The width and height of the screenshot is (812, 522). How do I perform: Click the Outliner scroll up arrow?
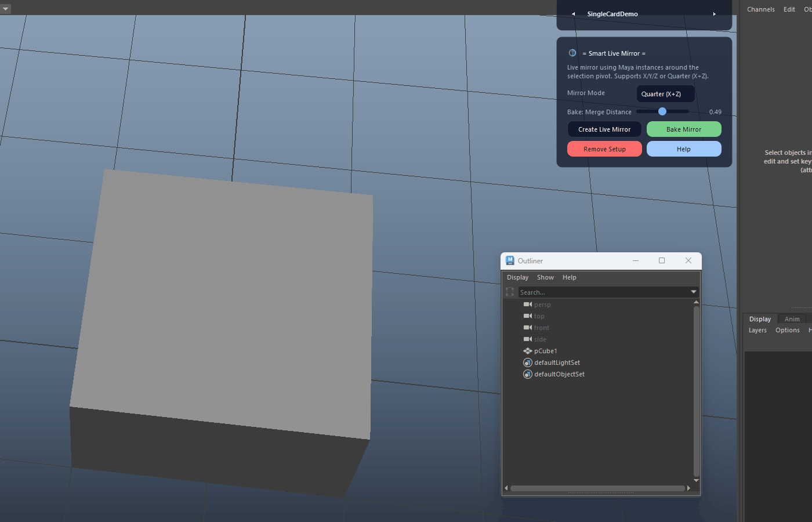pyautogui.click(x=696, y=302)
